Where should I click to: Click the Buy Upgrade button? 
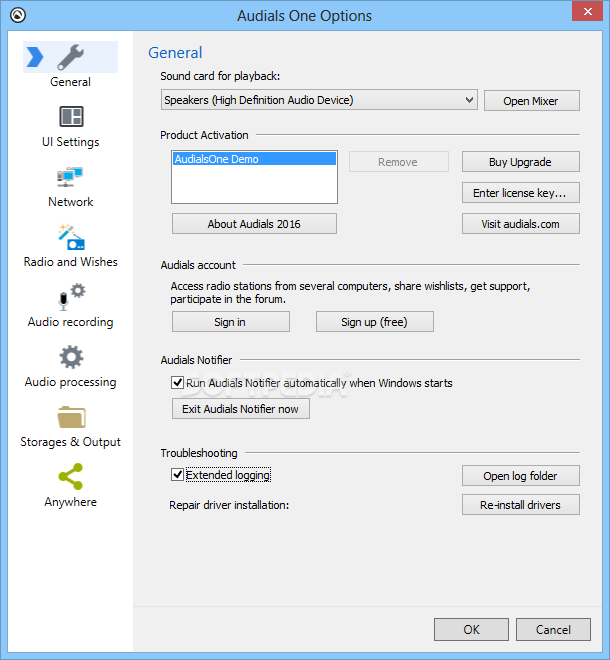tap(521, 162)
